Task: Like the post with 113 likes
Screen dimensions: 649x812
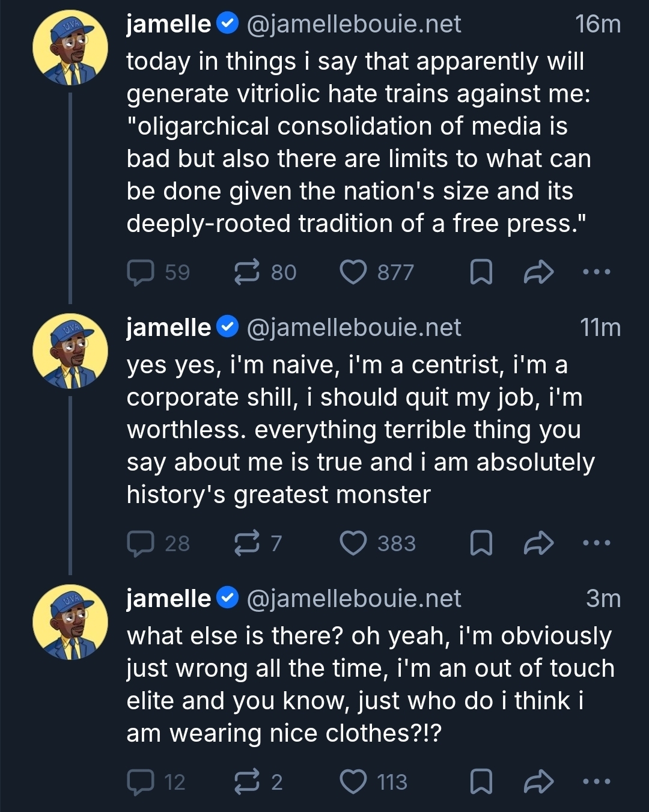Action: 353,782
